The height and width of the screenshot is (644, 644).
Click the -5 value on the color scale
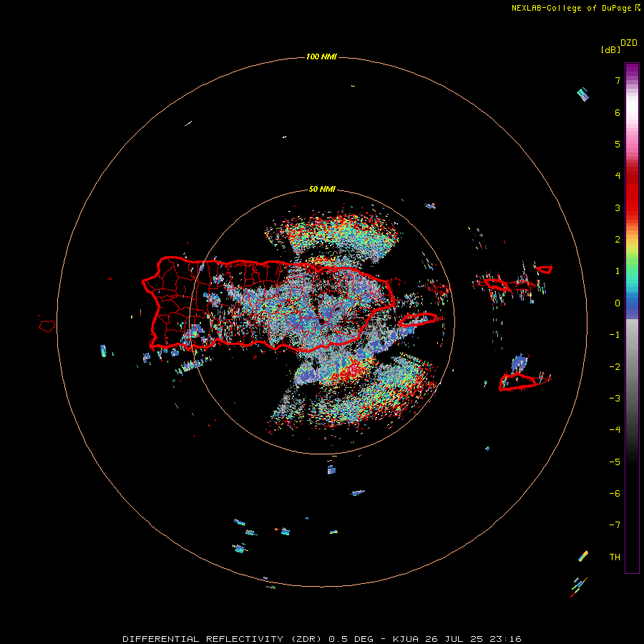click(x=615, y=462)
